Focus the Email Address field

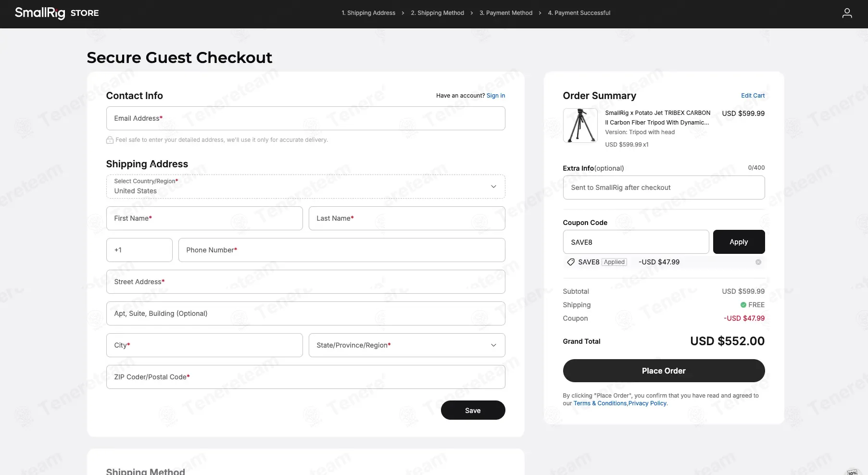click(x=305, y=118)
